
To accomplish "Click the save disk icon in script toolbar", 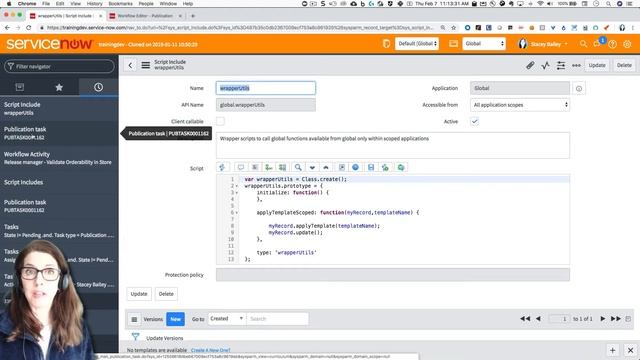I will (371, 167).
